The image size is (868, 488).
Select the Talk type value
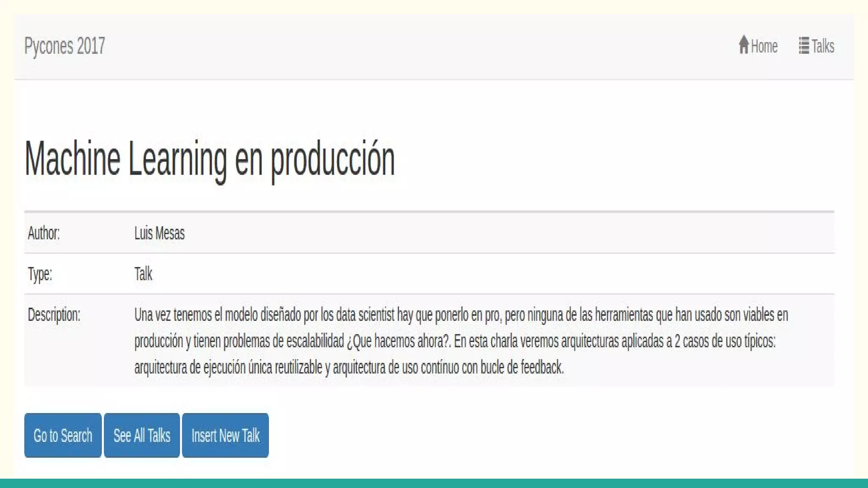[x=143, y=274]
